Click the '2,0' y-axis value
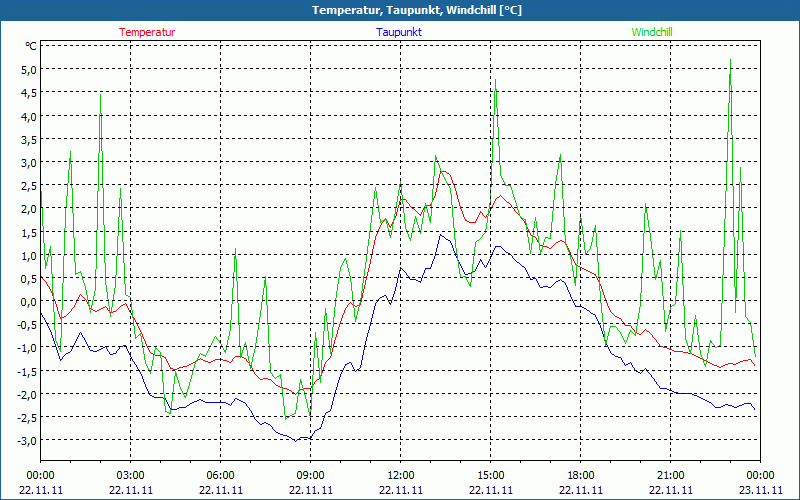800x500 pixels. 29,209
